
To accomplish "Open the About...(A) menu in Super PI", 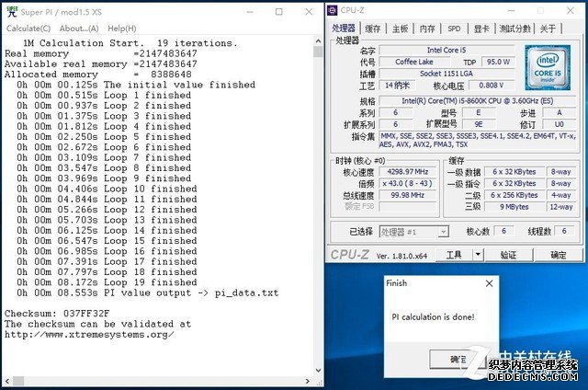I will (x=79, y=29).
